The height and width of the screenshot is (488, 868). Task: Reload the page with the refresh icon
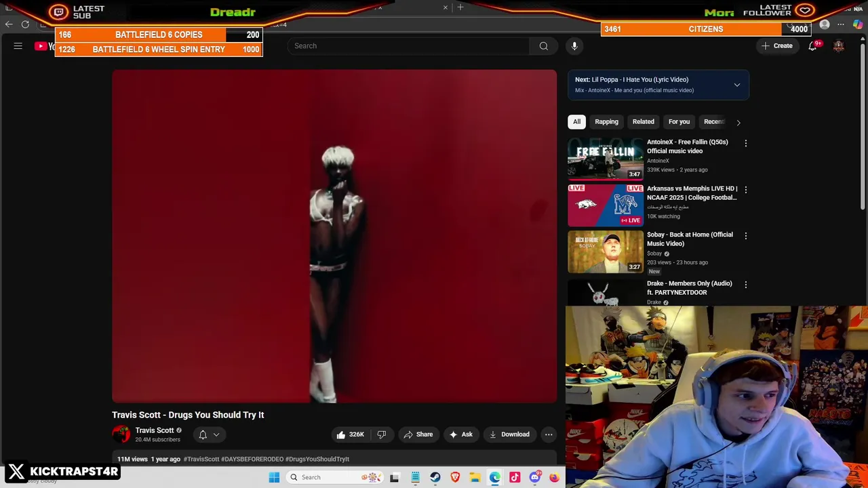pyautogui.click(x=25, y=24)
